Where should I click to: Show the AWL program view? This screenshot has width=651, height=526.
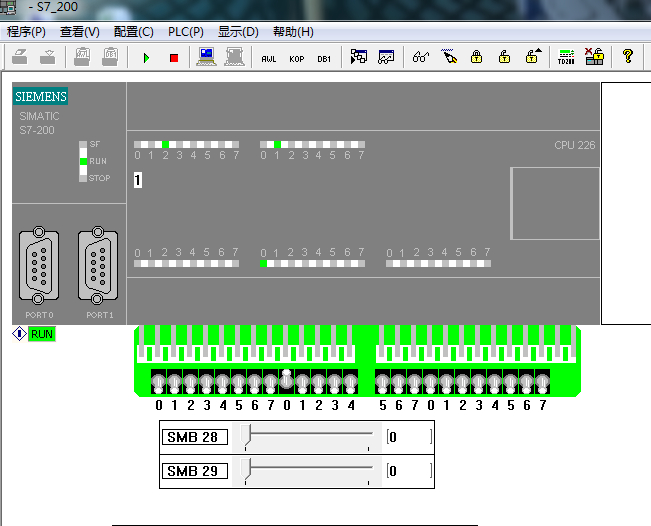tap(269, 59)
